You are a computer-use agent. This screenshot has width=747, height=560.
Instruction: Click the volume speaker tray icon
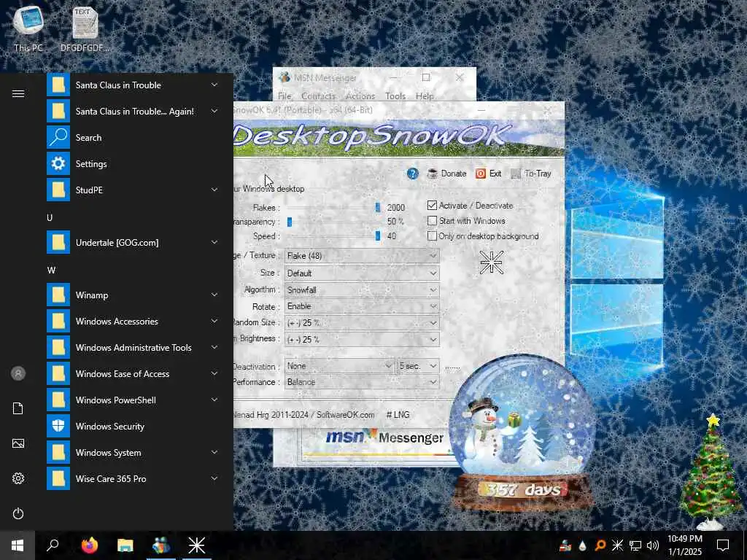pos(653,545)
